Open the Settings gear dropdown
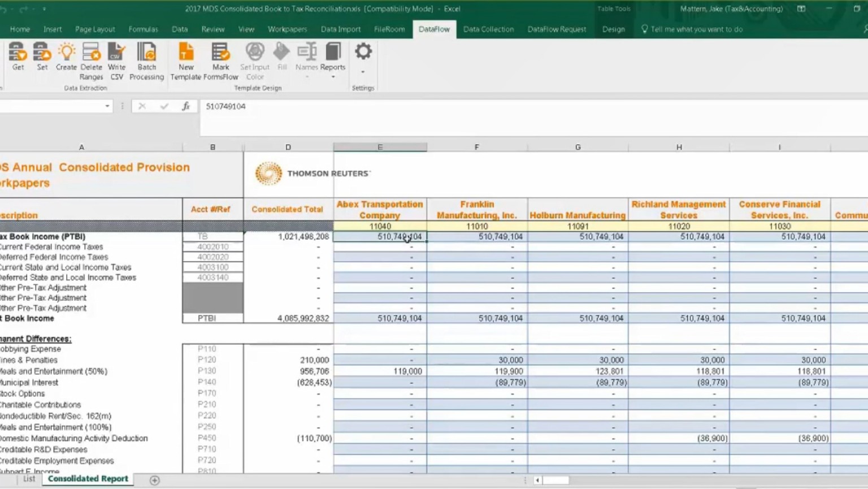Screen dimensions: 868x489 pyautogui.click(x=363, y=59)
